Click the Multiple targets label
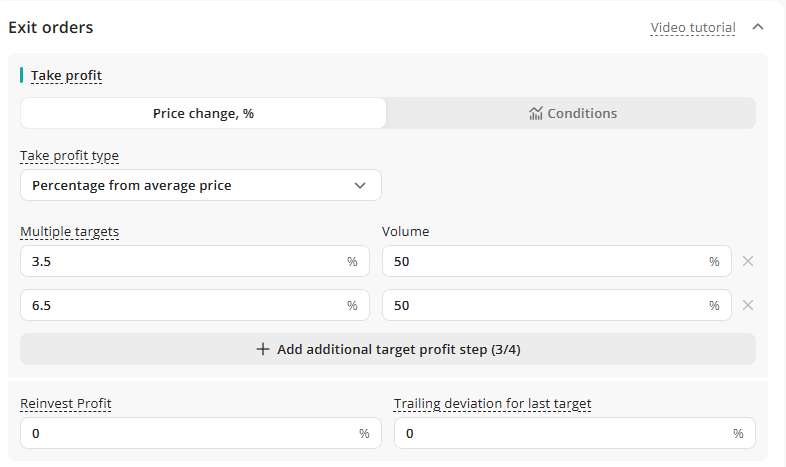The height and width of the screenshot is (467, 786). [69, 231]
